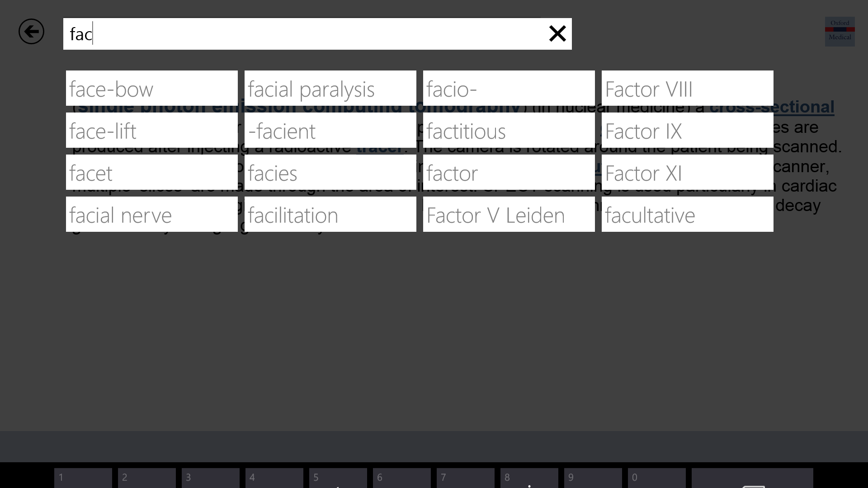The width and height of the screenshot is (868, 488).
Task: Select the 'Factor VIII' suggestion
Action: coord(687,89)
